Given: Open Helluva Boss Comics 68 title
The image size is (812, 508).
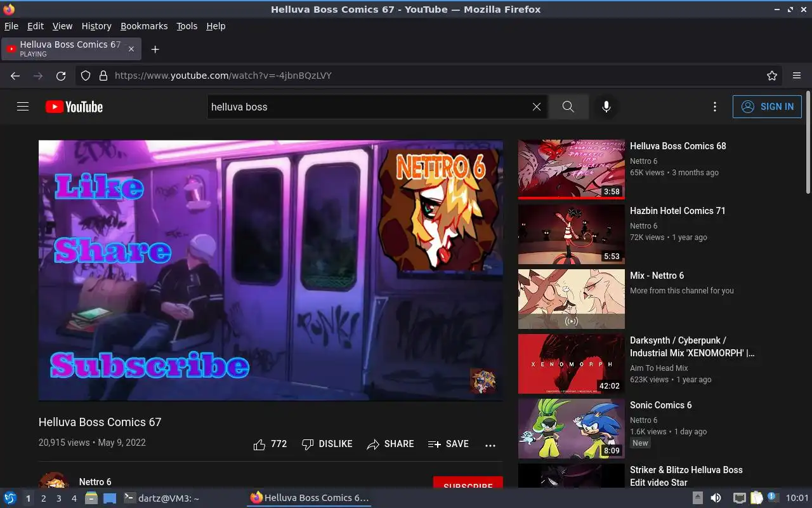Looking at the screenshot, I should (678, 146).
